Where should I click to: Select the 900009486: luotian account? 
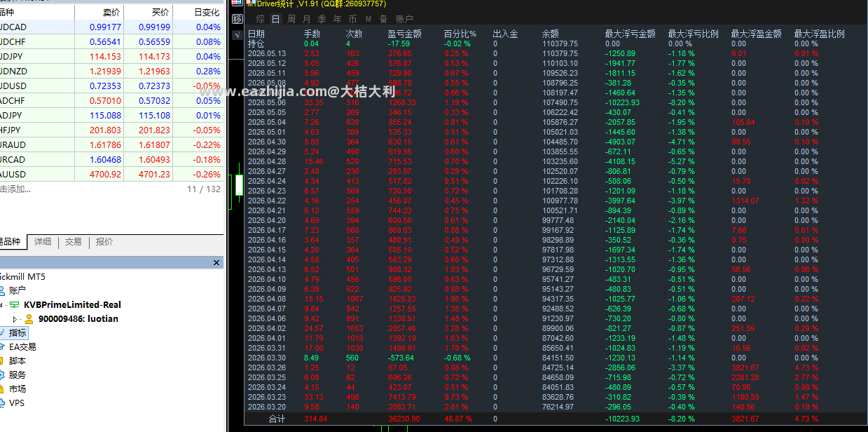tap(78, 319)
